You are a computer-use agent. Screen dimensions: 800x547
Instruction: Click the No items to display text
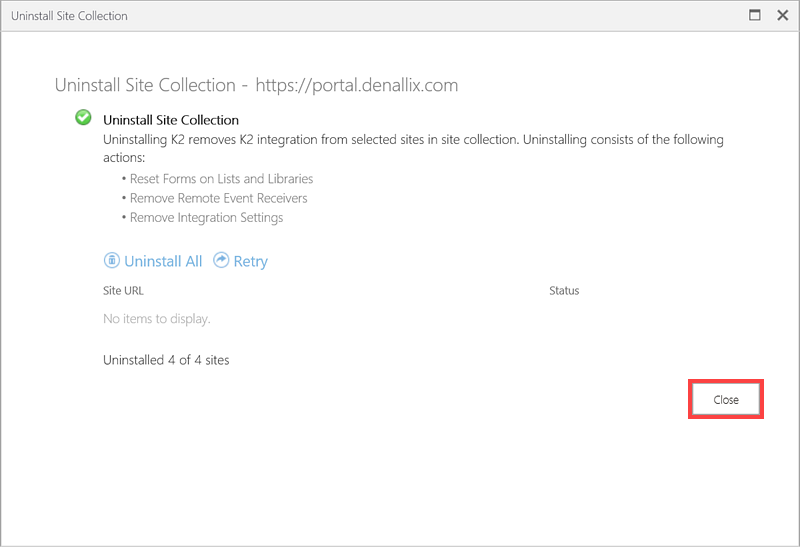[x=156, y=319]
